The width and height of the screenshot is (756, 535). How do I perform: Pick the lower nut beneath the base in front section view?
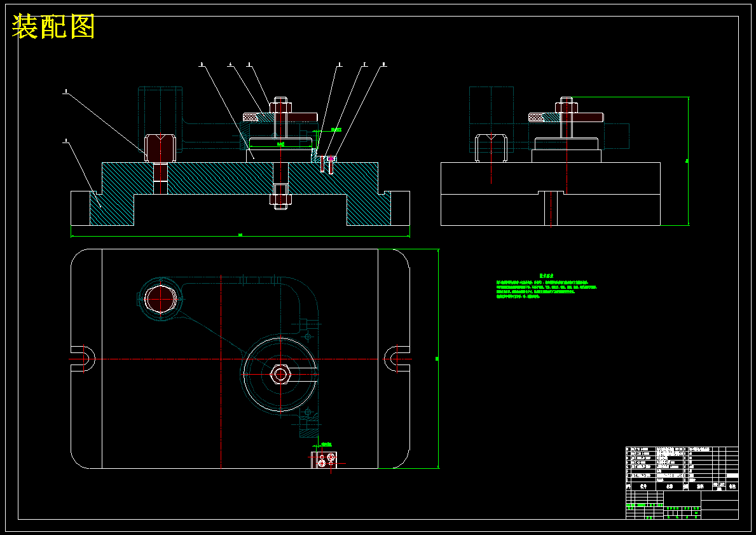280,200
